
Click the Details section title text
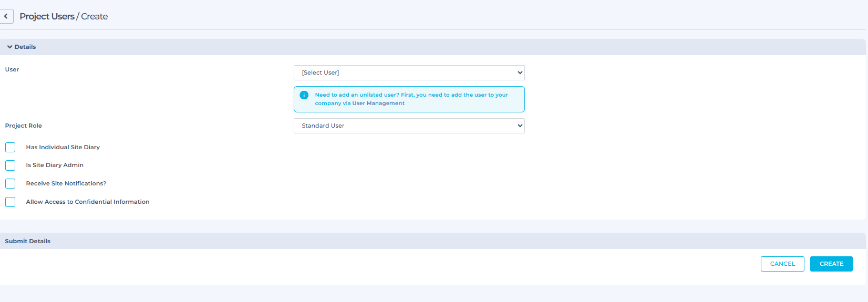25,47
